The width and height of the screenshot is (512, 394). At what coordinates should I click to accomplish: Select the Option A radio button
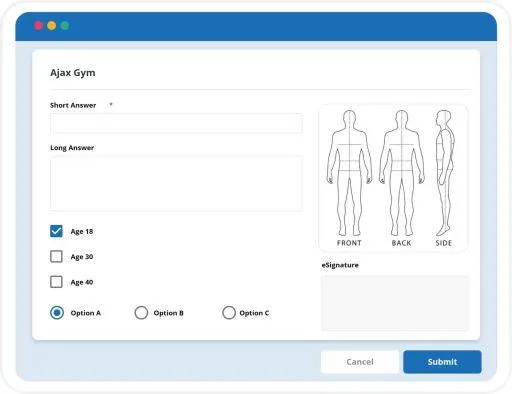[x=57, y=313]
